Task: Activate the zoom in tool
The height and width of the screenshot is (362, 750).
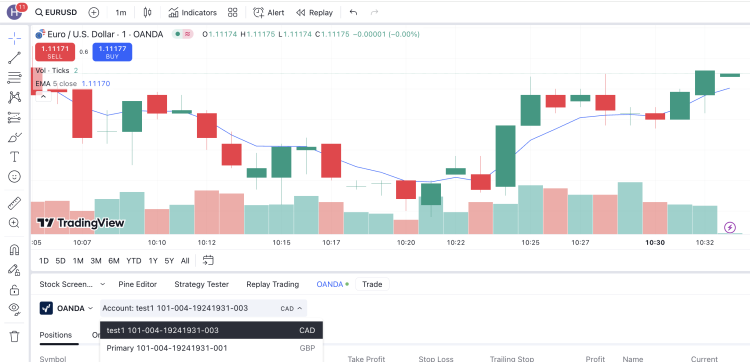Action: [x=14, y=223]
